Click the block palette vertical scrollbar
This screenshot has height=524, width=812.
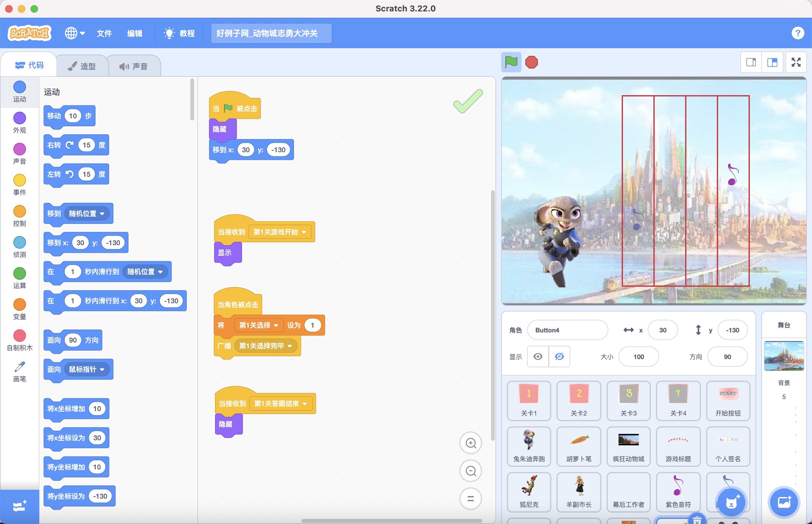192,99
